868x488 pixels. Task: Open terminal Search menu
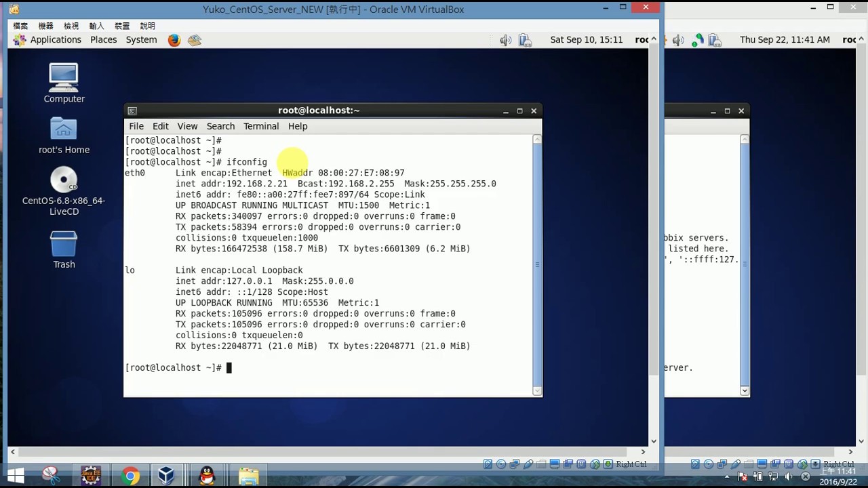click(x=220, y=126)
